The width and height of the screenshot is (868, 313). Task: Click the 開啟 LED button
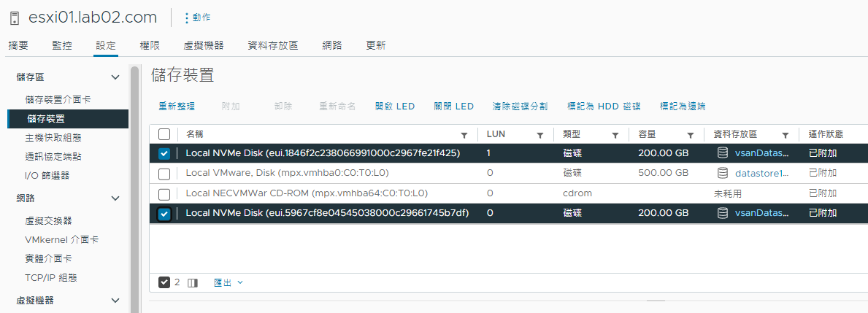[x=395, y=107]
